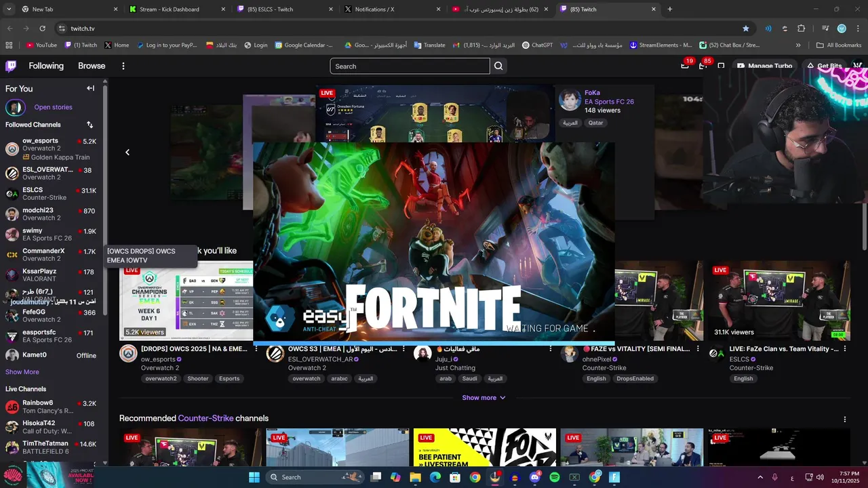Open options for Recommended Counter-Strike channels
The image size is (868, 488).
coord(844,419)
